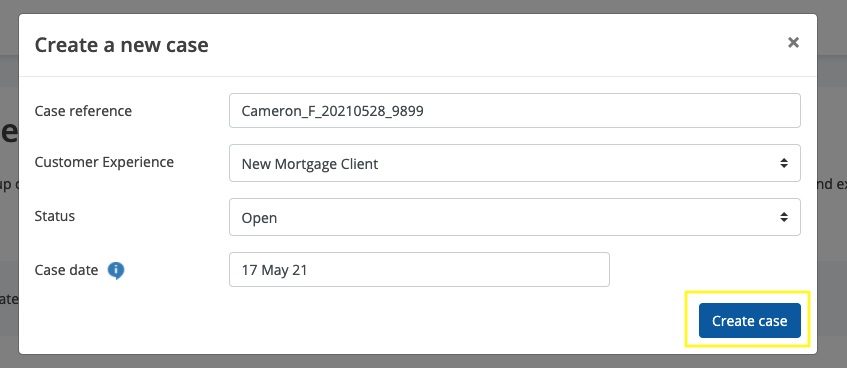Click the up-down arrows on Status selector
Screen dimensions: 847x368
(x=784, y=217)
